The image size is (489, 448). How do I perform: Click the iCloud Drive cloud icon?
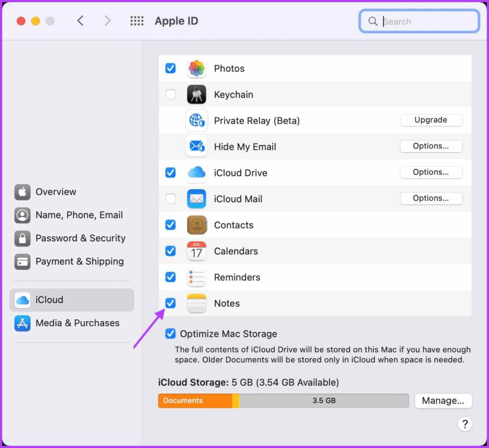pyautogui.click(x=196, y=172)
